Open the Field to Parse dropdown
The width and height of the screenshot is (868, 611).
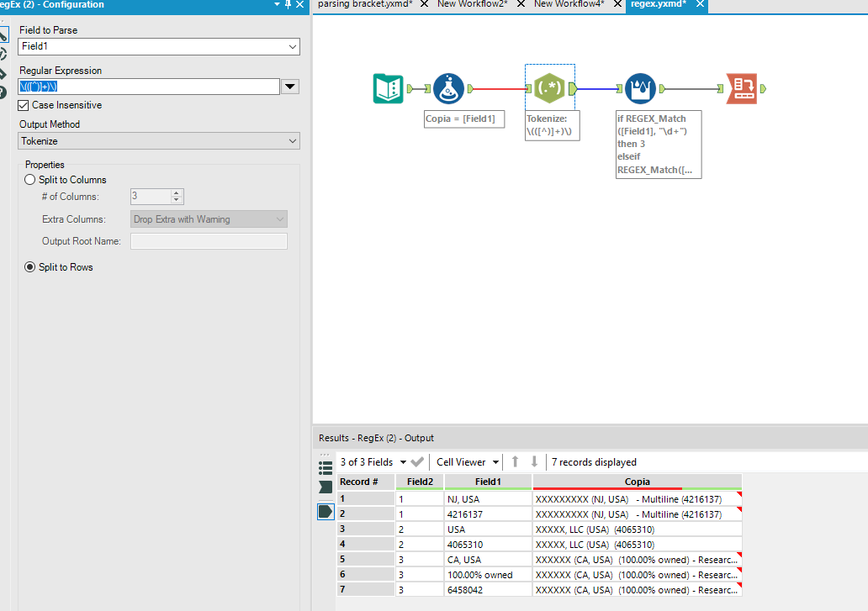pos(290,46)
